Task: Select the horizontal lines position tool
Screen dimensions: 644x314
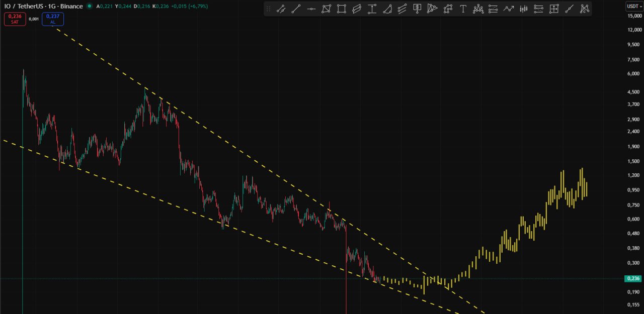Action: (493, 9)
